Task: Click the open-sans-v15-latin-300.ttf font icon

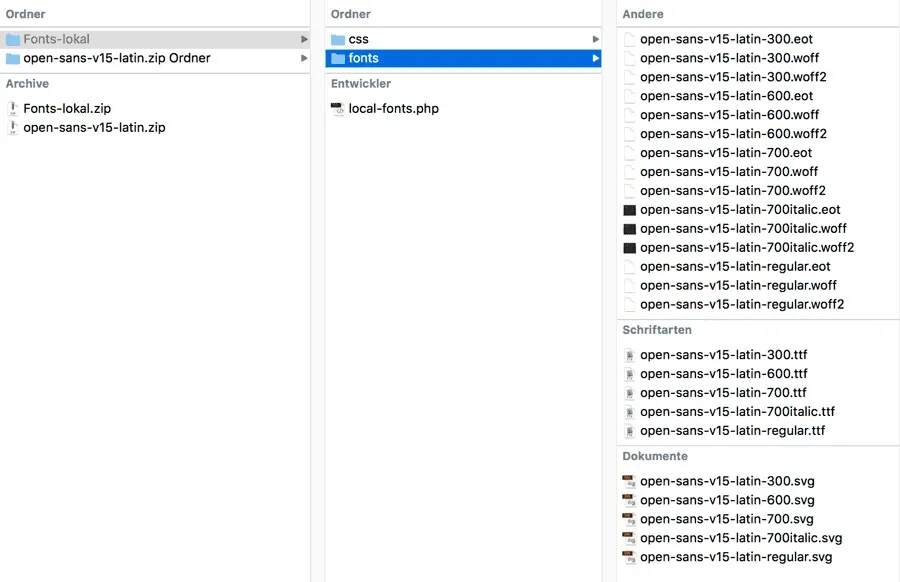Action: 629,355
